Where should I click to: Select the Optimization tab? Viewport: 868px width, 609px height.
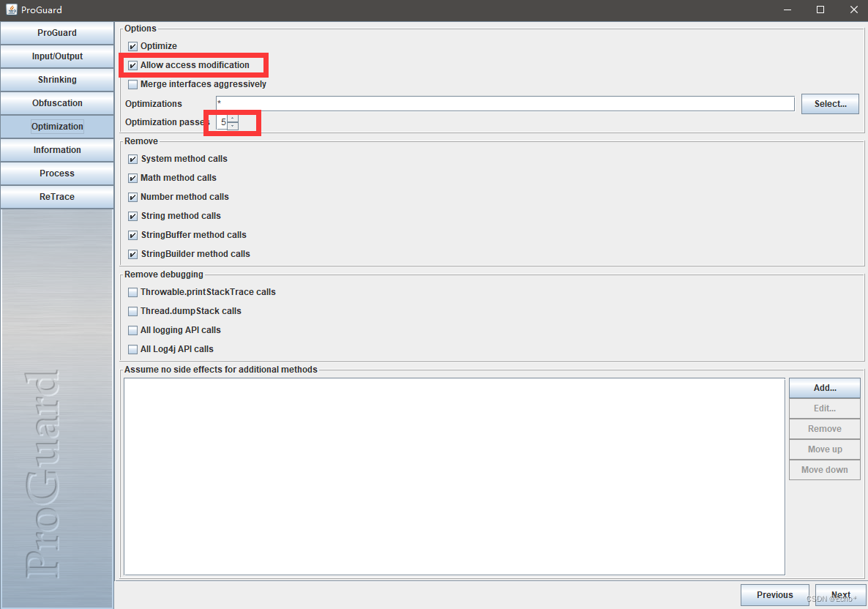(x=57, y=127)
